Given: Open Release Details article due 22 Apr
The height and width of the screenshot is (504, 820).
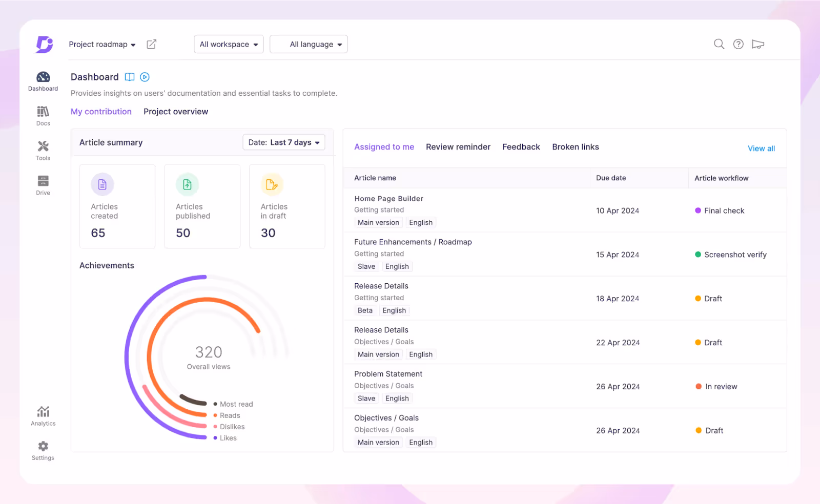Looking at the screenshot, I should click(x=381, y=330).
